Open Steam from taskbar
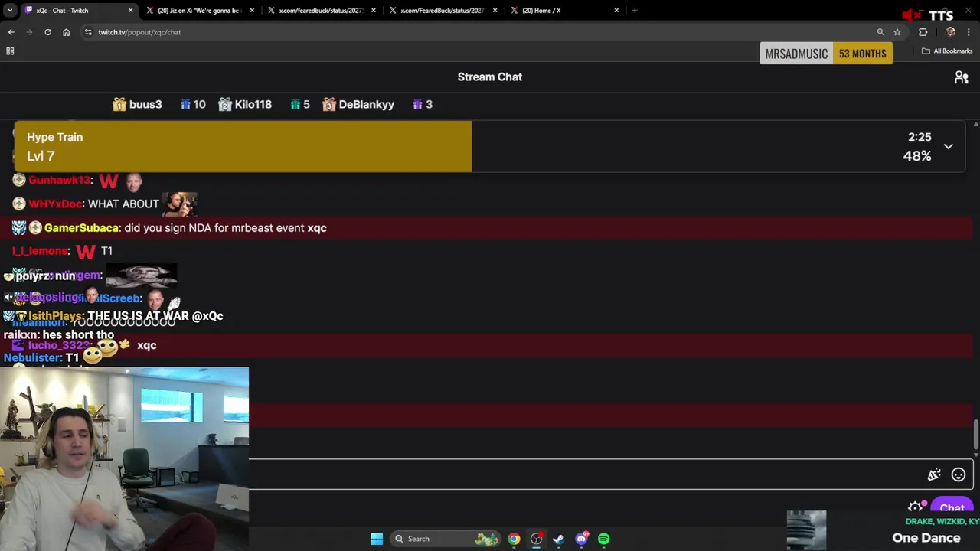 point(558,539)
